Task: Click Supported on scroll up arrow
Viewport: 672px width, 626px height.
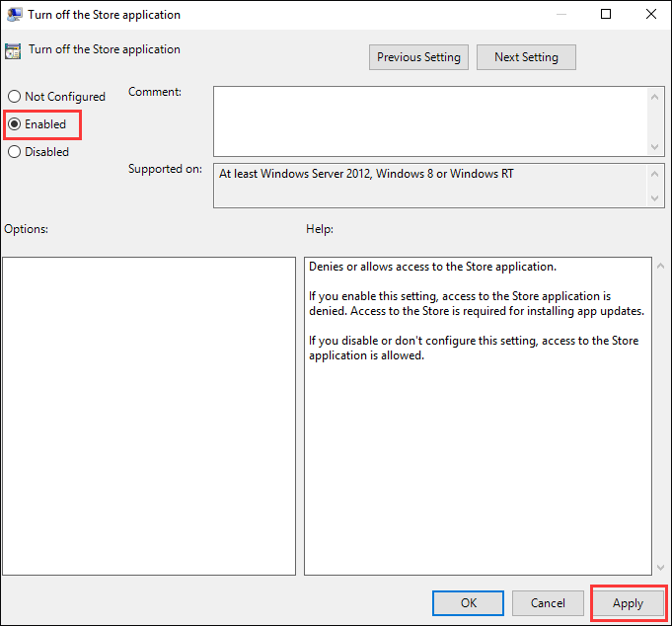Action: (x=654, y=174)
